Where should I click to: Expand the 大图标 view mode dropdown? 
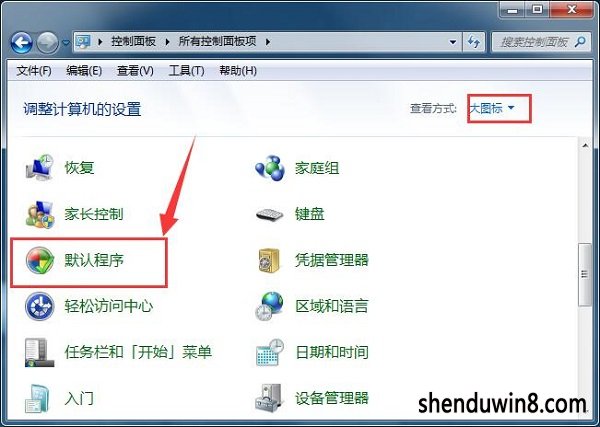[x=492, y=108]
